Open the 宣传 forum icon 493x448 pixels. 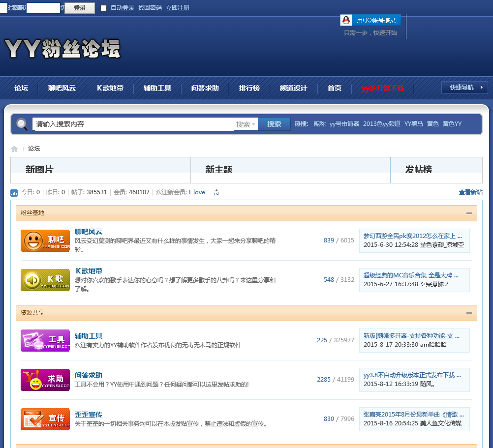point(45,419)
